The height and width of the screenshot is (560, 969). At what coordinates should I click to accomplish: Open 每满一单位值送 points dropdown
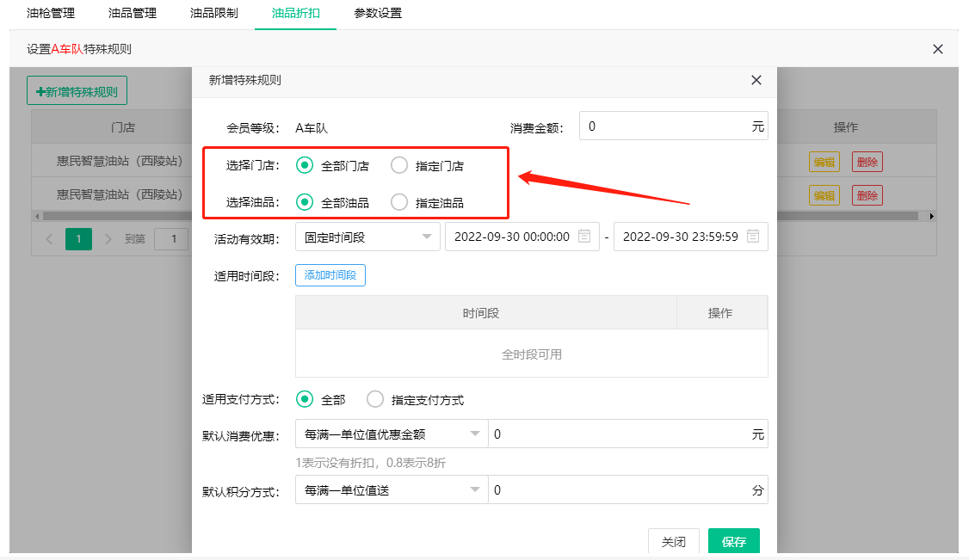click(x=391, y=490)
